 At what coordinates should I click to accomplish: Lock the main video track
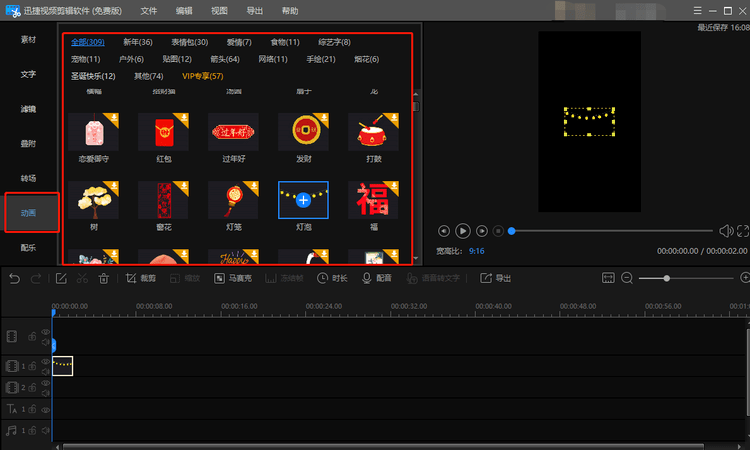coord(32,337)
